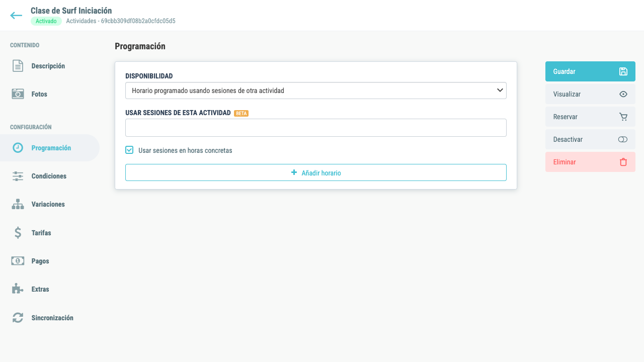Click the Visualizar button
This screenshot has height=362, width=644.
(590, 94)
